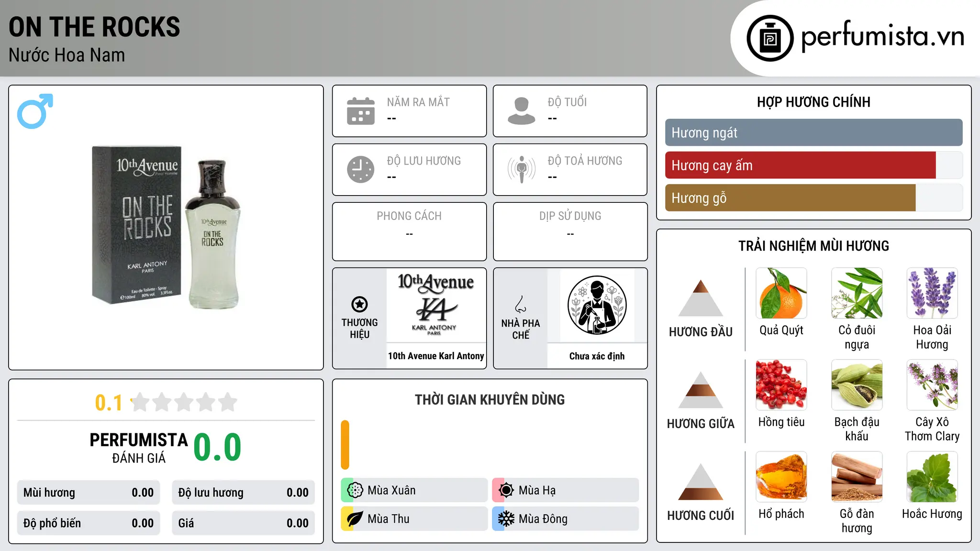The image size is (980, 551).
Task: Click the person icon beside Độ Tuổi
Action: point(522,111)
